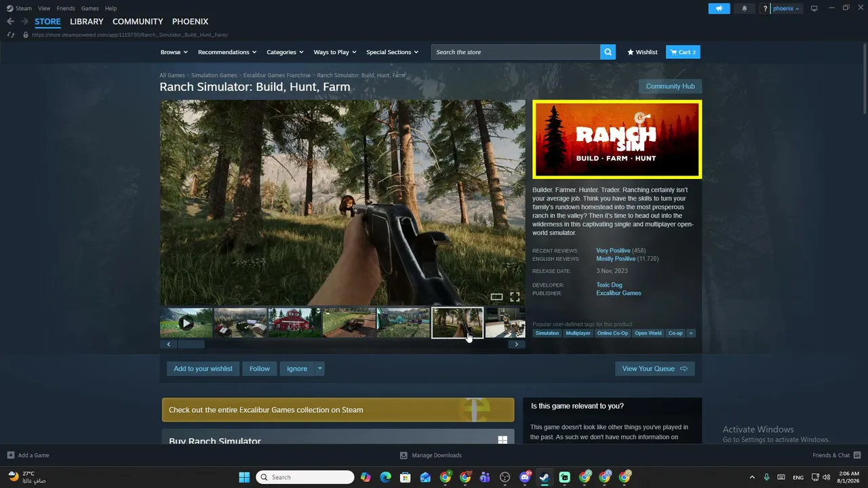
Task: Click the Steam taskbar icon
Action: coord(545,477)
